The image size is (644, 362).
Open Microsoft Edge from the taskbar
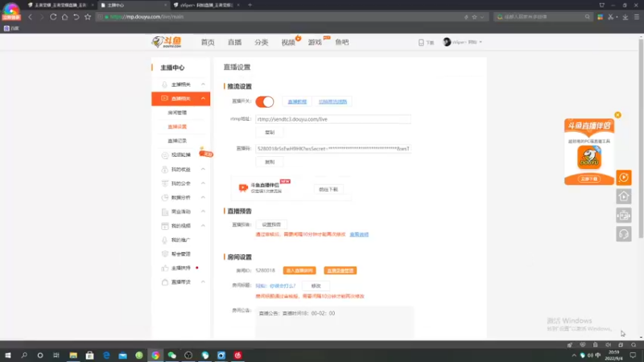click(106, 355)
